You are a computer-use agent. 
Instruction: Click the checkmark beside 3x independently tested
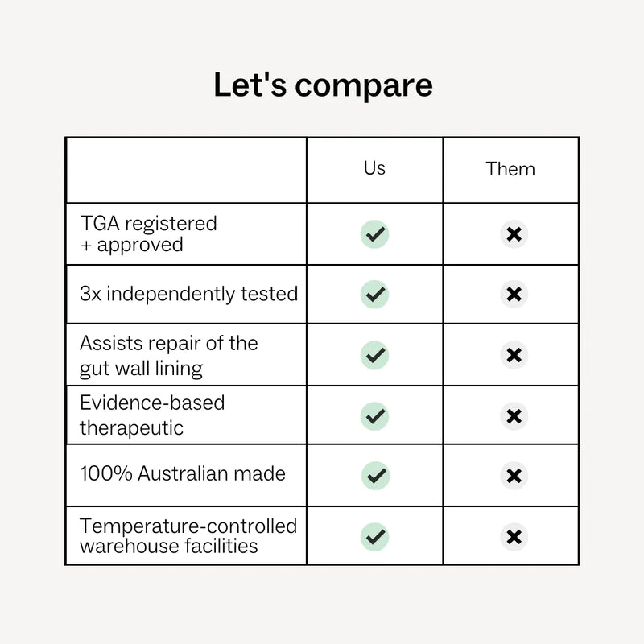[x=374, y=295]
